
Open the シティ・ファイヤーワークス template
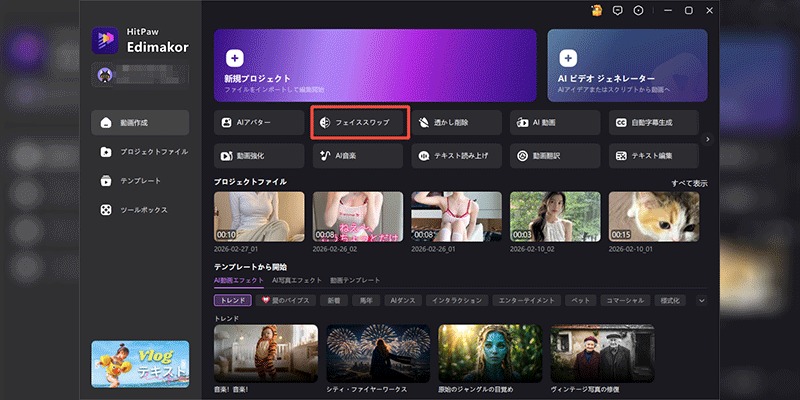point(378,353)
